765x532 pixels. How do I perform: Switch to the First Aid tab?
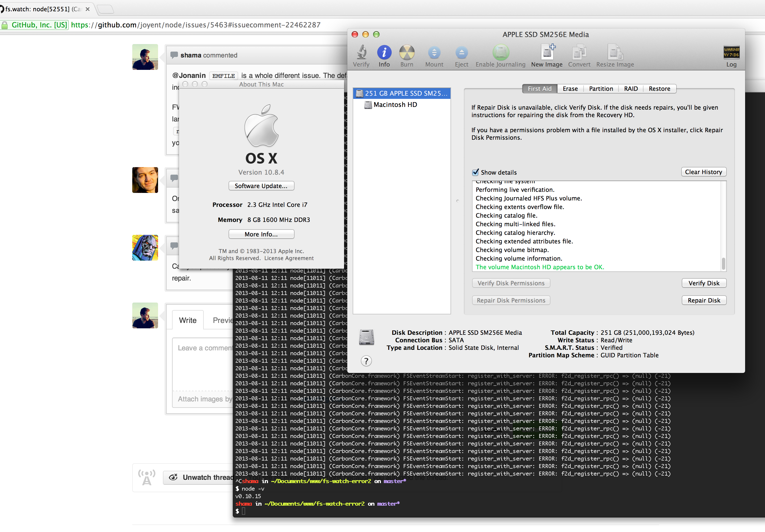[x=539, y=89]
